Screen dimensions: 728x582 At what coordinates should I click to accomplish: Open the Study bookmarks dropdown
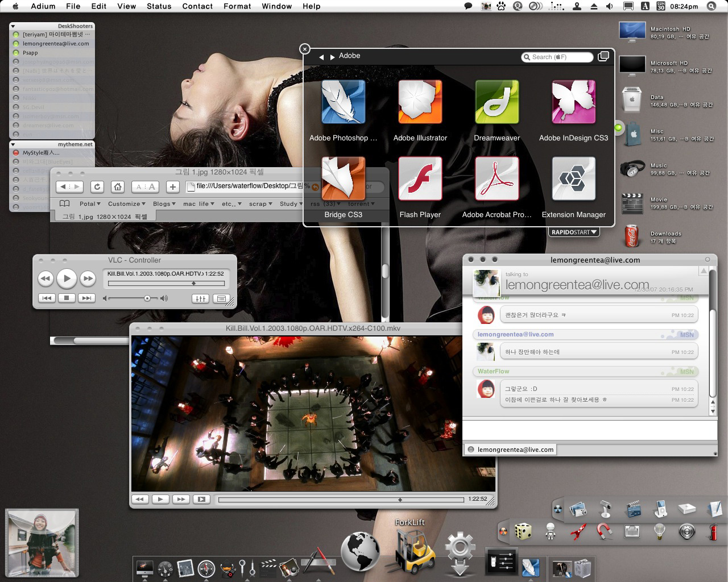click(x=291, y=203)
